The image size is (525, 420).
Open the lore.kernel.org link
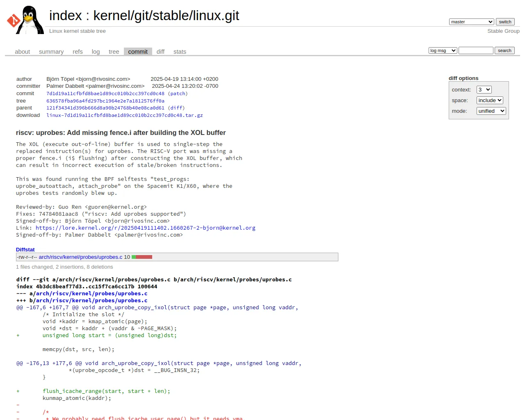pos(146,228)
